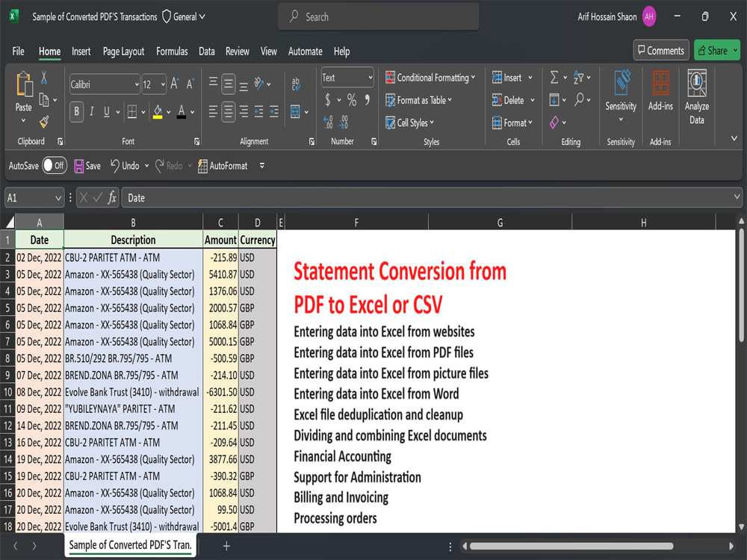
Task: Open the Automate tab
Action: [306, 51]
